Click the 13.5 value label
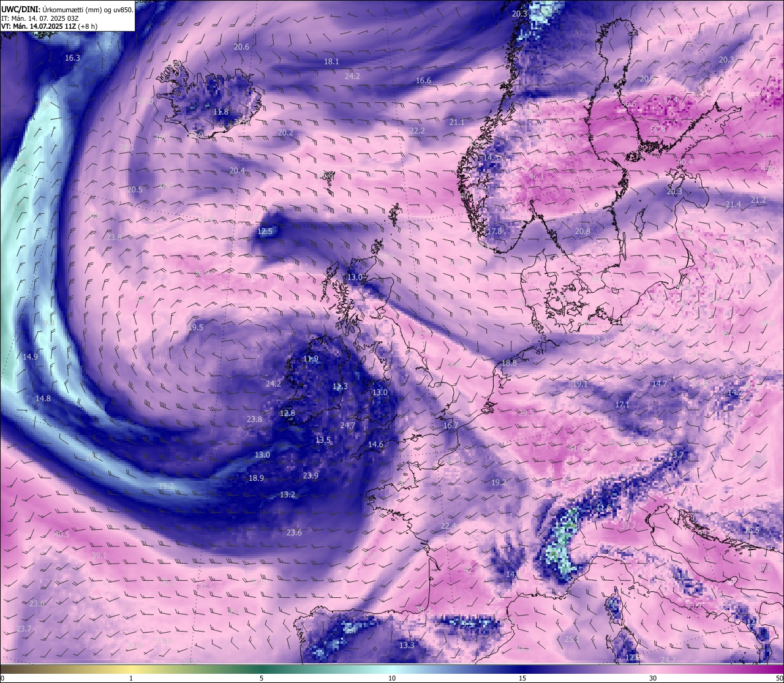Image resolution: width=784 pixels, height=683 pixels. [323, 440]
